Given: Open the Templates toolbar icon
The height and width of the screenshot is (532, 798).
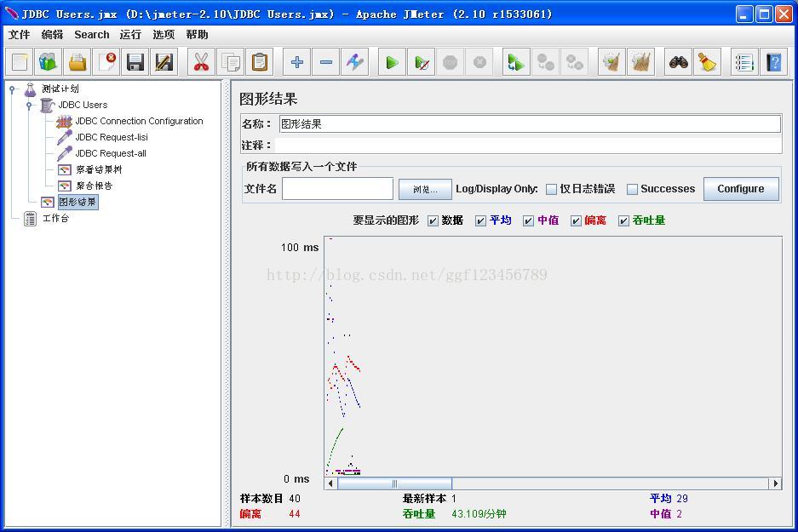Looking at the screenshot, I should click(x=49, y=62).
